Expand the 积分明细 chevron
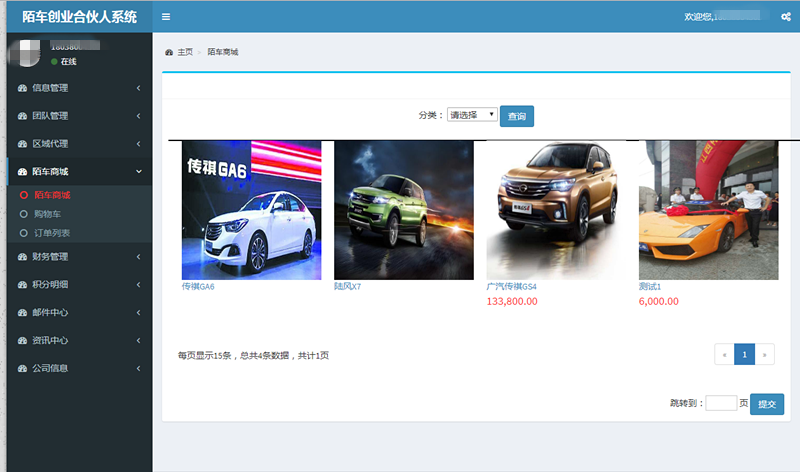The image size is (800, 472). 138,285
